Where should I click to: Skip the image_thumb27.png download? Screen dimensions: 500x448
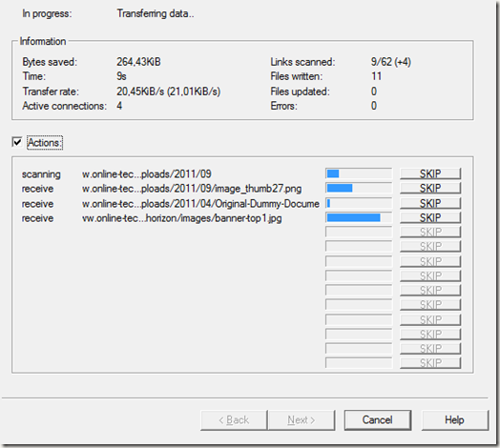430,188
